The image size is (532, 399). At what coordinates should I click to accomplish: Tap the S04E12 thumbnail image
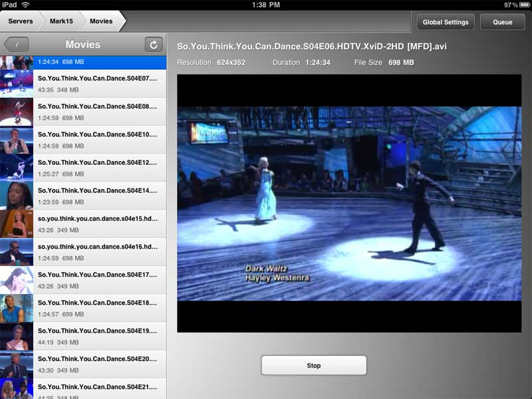tap(17, 168)
